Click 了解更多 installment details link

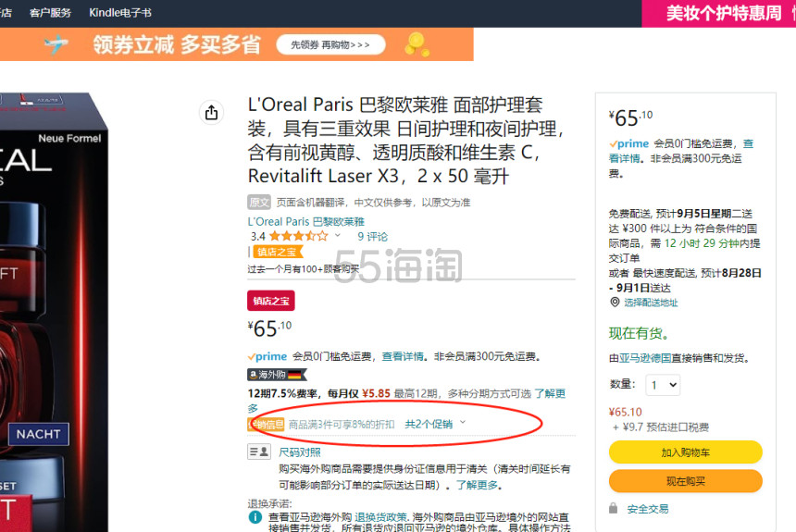tap(550, 393)
